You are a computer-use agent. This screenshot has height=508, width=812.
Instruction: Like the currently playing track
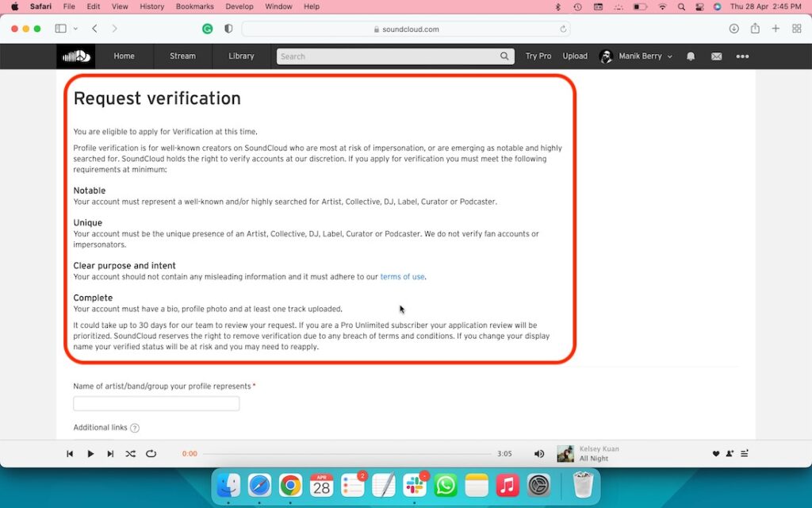(x=715, y=453)
